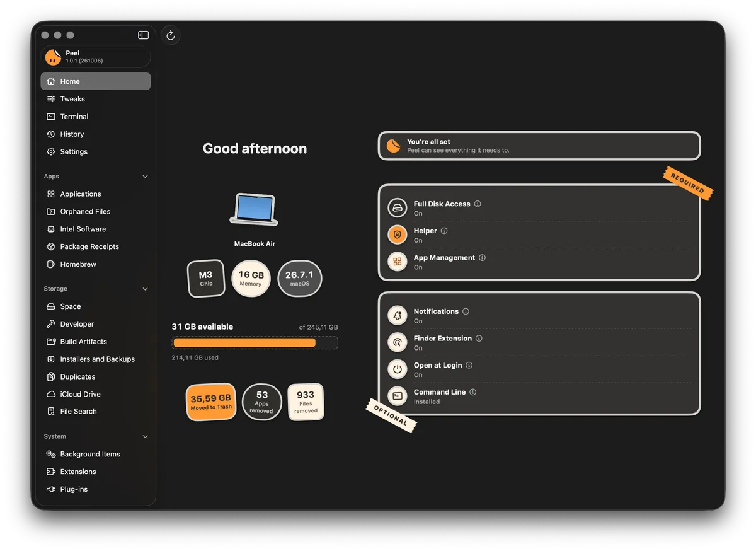The width and height of the screenshot is (756, 551).
Task: Open the Applications list
Action: tap(96, 194)
